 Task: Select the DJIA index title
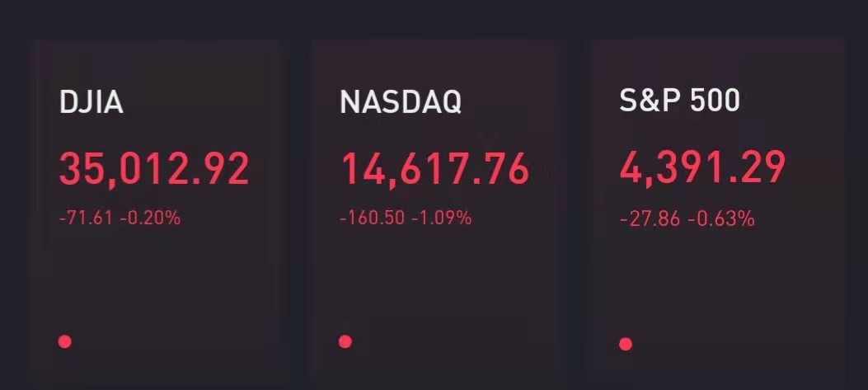tap(91, 103)
